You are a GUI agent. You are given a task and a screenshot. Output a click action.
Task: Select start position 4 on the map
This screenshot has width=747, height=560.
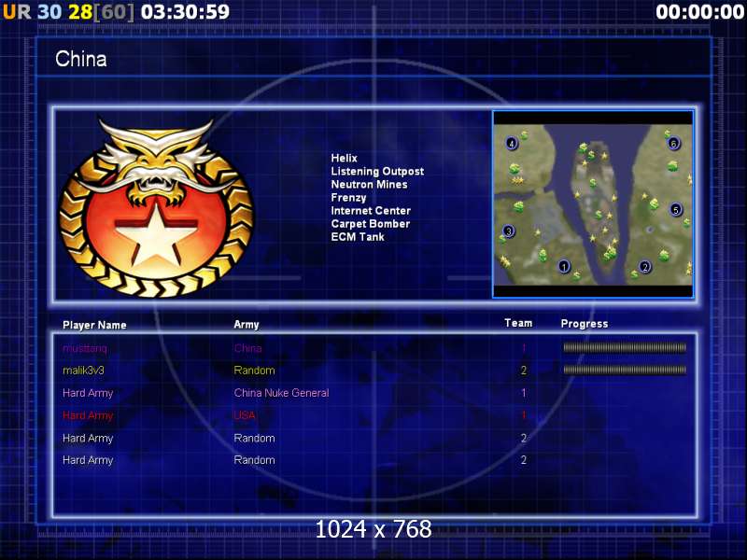coord(512,143)
